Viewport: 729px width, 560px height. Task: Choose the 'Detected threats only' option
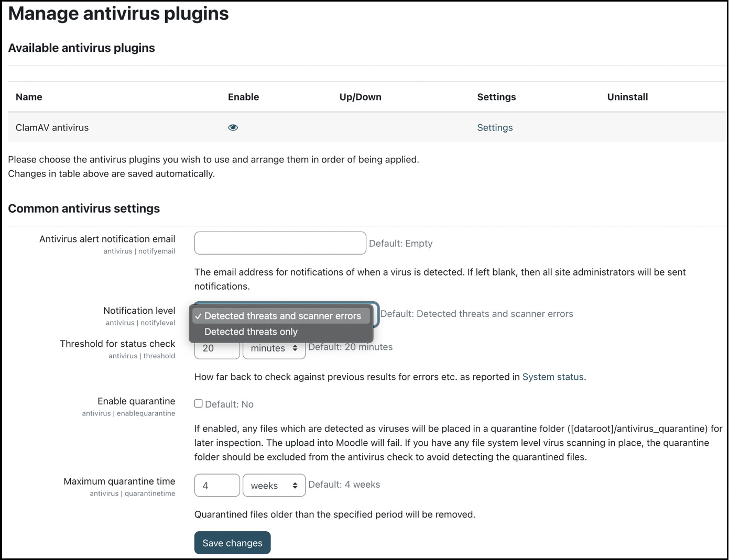click(x=281, y=332)
